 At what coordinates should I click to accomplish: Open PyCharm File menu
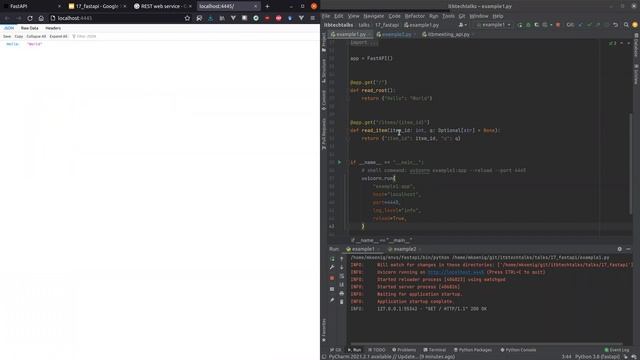point(326,16)
